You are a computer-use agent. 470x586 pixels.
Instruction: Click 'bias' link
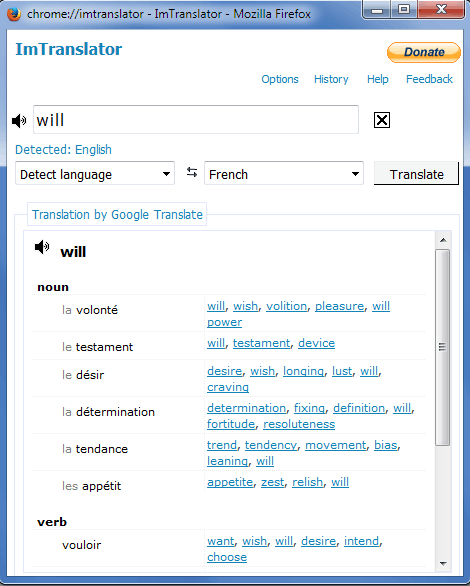(x=386, y=445)
